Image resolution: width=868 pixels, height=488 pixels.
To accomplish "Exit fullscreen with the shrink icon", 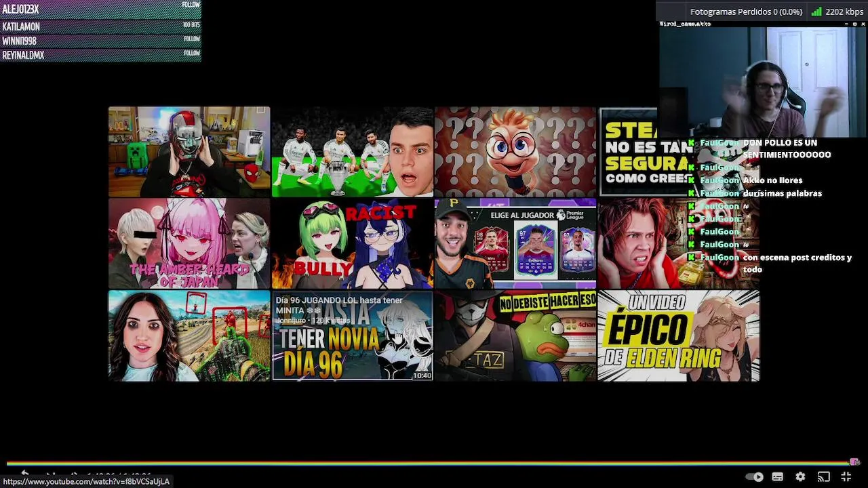I will (846, 477).
